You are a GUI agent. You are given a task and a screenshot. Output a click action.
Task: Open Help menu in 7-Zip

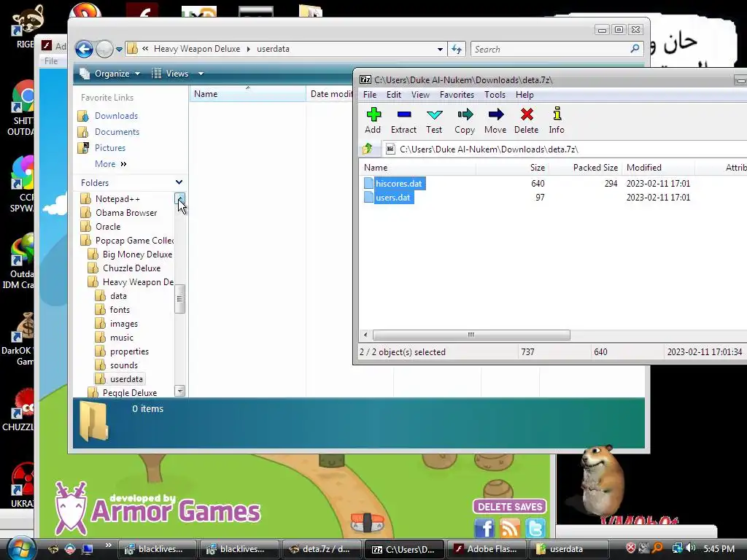[x=525, y=95]
